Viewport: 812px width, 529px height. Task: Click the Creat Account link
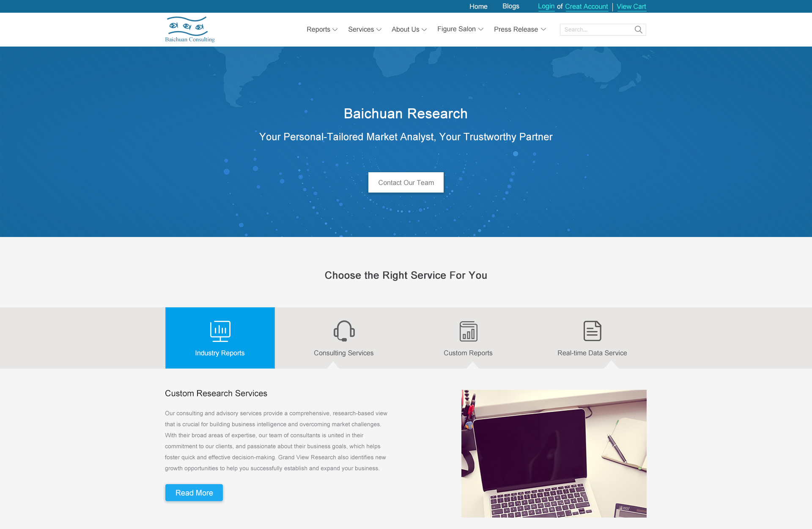(586, 6)
